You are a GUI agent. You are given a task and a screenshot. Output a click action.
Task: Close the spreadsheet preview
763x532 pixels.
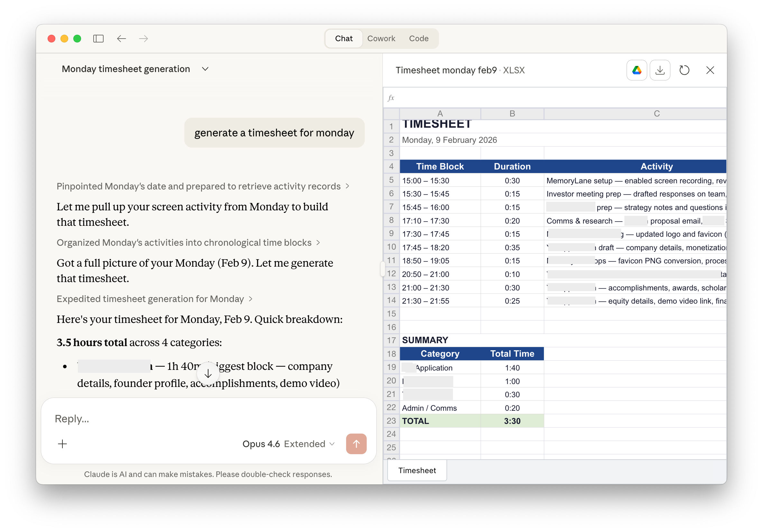(x=710, y=70)
